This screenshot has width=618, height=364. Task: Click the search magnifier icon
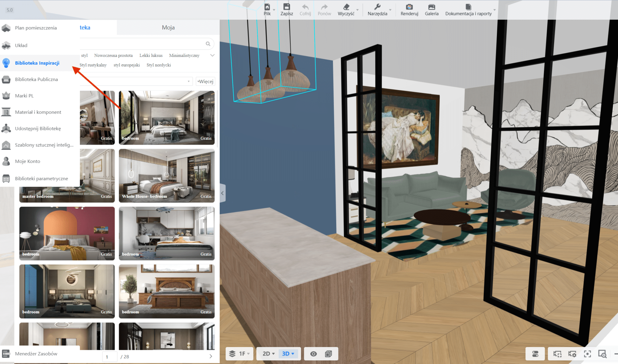point(208,44)
